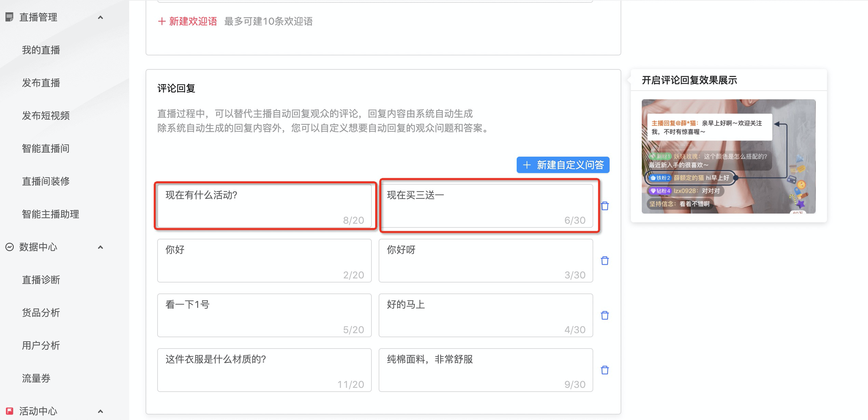Delete the 这件衣服是什么材质的 Q&A row
The image size is (868, 420).
pos(605,370)
